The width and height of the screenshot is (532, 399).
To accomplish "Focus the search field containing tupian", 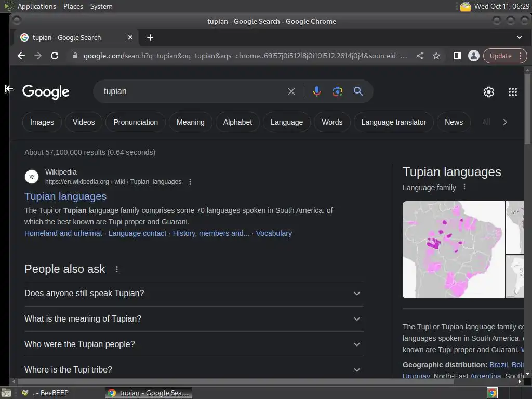I will 193,91.
